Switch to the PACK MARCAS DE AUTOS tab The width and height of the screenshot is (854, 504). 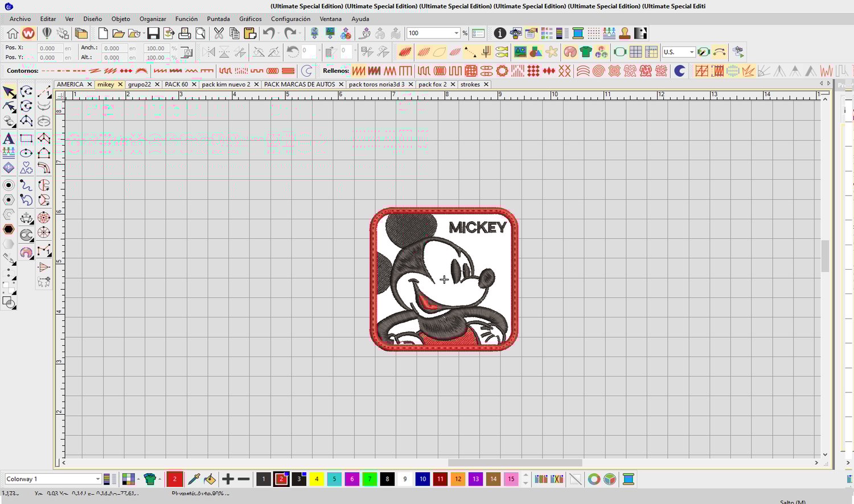tap(299, 84)
